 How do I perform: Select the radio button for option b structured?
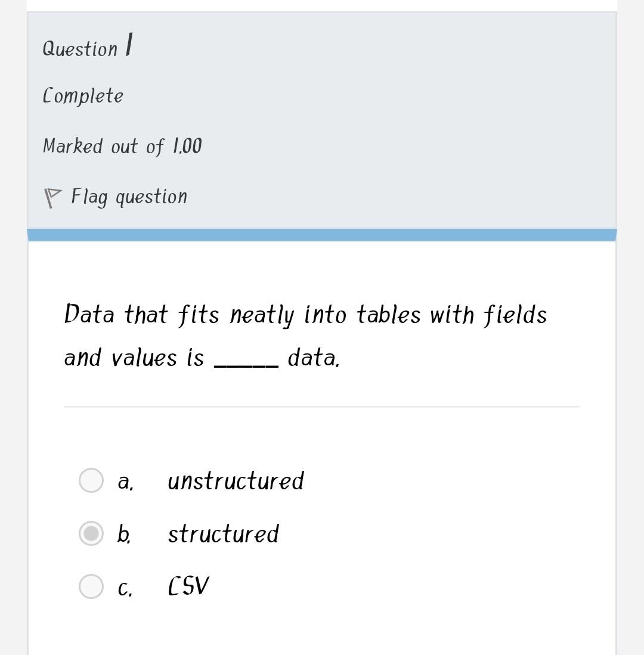(x=91, y=533)
